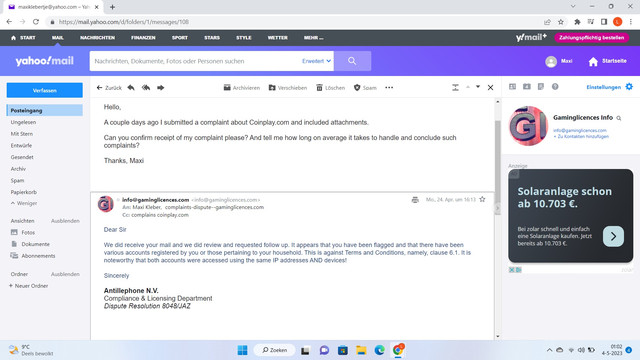Click the collapse conversation icon
640x360 pixels.
tap(455, 87)
